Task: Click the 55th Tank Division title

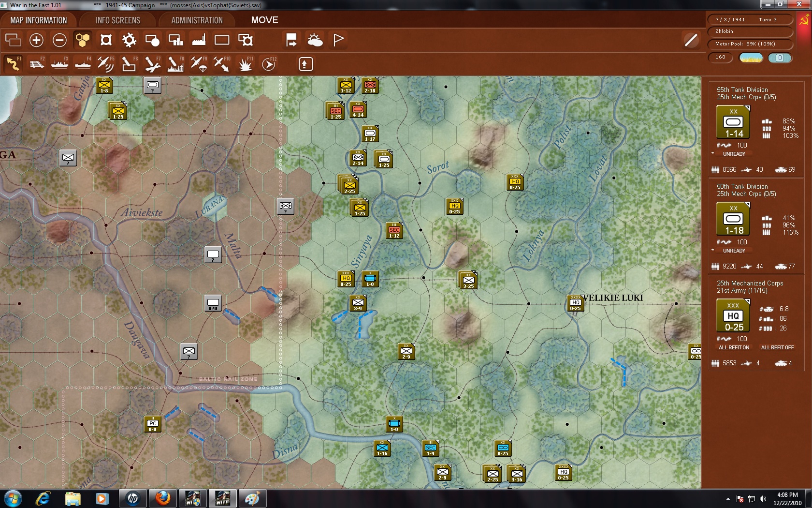Action: pos(742,90)
